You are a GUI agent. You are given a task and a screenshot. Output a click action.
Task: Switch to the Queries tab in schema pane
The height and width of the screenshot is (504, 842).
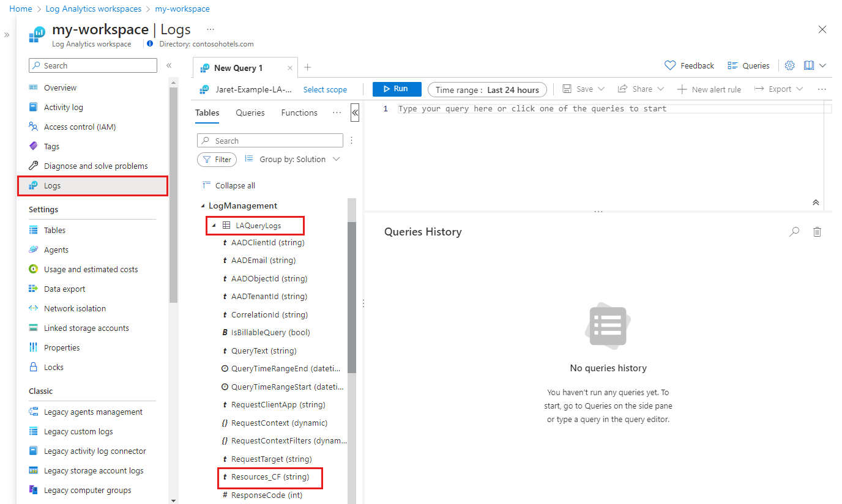click(x=250, y=113)
